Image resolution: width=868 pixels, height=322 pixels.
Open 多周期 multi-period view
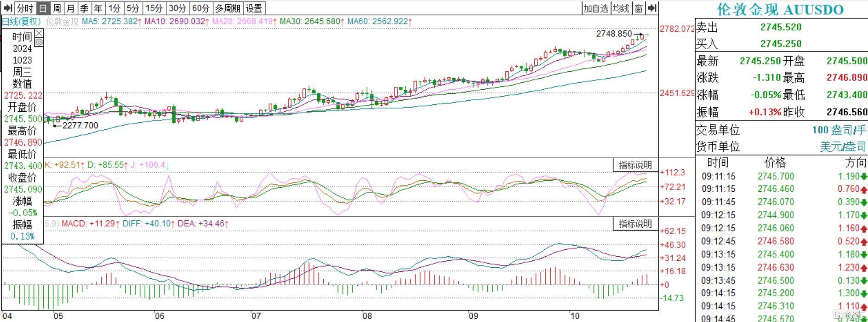228,8
